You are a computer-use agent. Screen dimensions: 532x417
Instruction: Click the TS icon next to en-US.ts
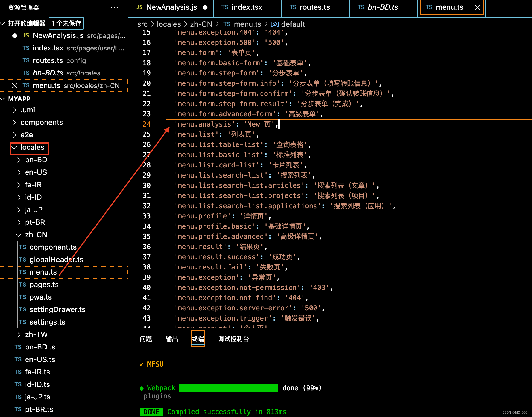pyautogui.click(x=18, y=359)
